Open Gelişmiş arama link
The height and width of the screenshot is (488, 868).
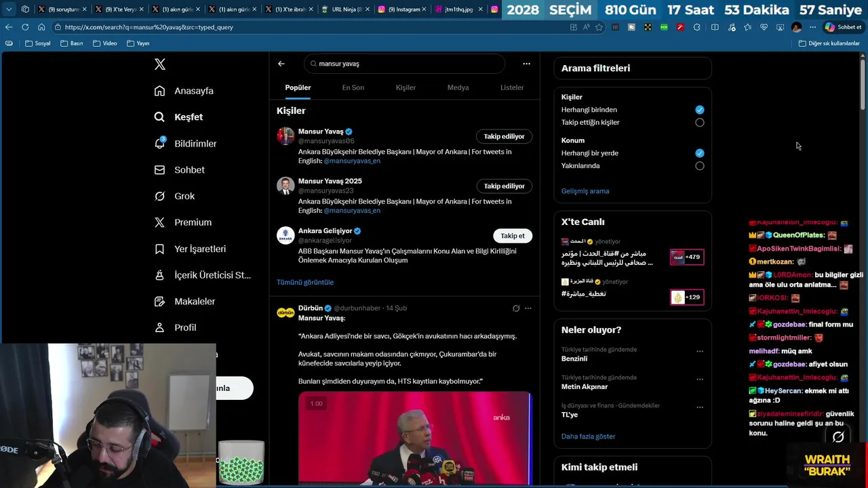[585, 191]
